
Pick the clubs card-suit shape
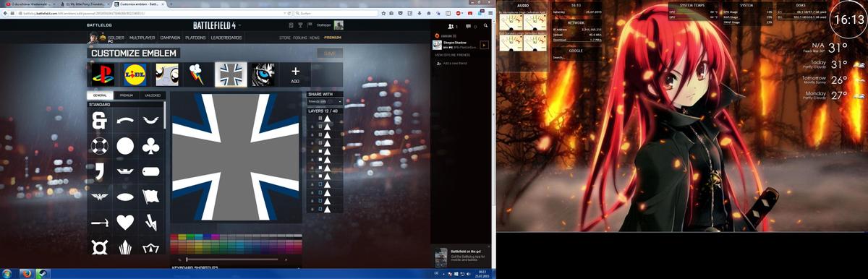[x=150, y=146]
